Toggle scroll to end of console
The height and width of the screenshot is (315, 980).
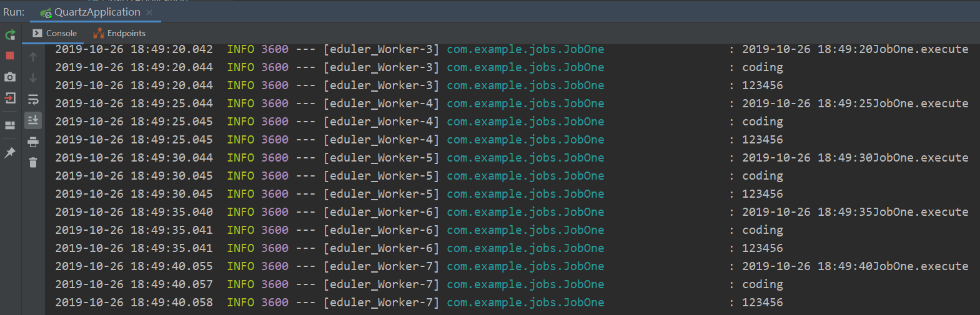click(33, 120)
